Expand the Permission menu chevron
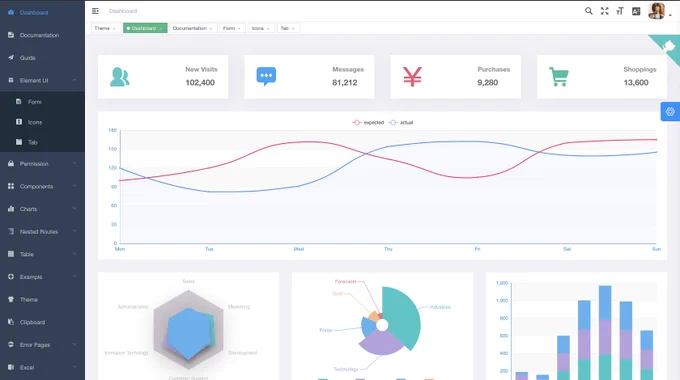This screenshot has width=680, height=380. point(74,164)
